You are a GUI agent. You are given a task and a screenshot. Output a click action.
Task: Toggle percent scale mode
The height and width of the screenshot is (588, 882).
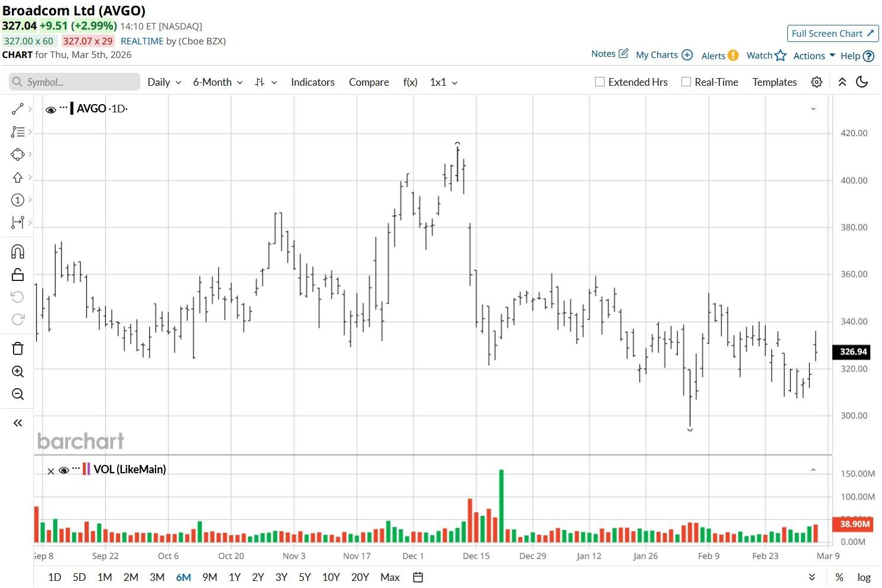pyautogui.click(x=839, y=577)
